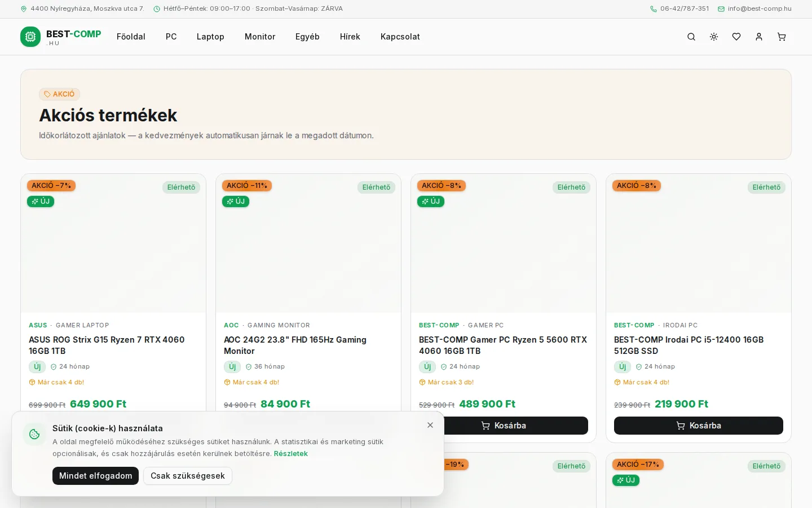
Task: Open the Laptop menu item
Action: [210, 37]
